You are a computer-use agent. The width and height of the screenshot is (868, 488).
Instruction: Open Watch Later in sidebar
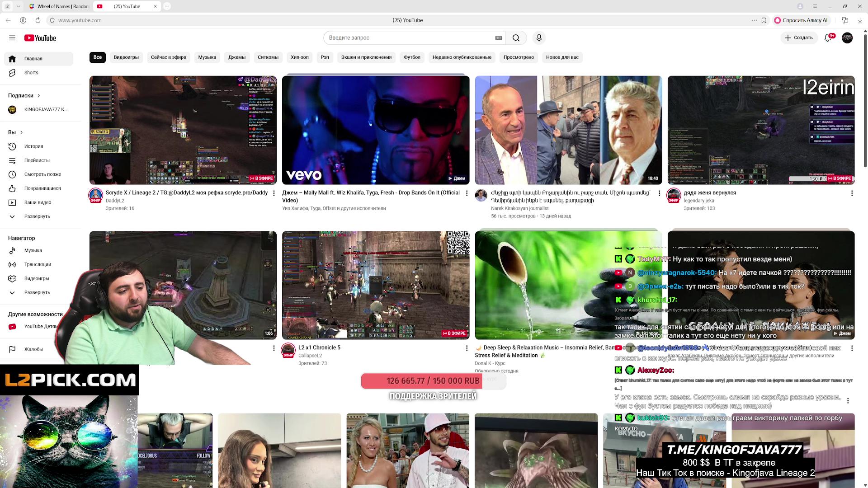[42, 174]
